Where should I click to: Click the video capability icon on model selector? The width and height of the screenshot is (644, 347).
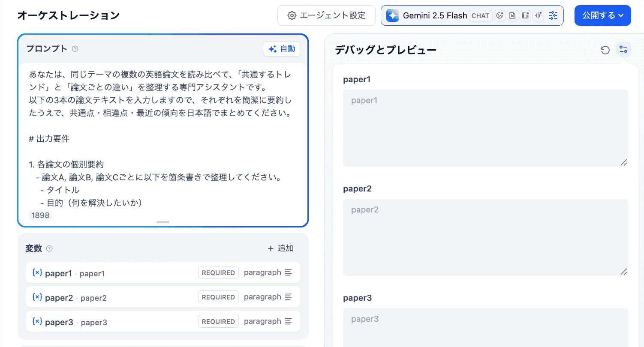(525, 15)
